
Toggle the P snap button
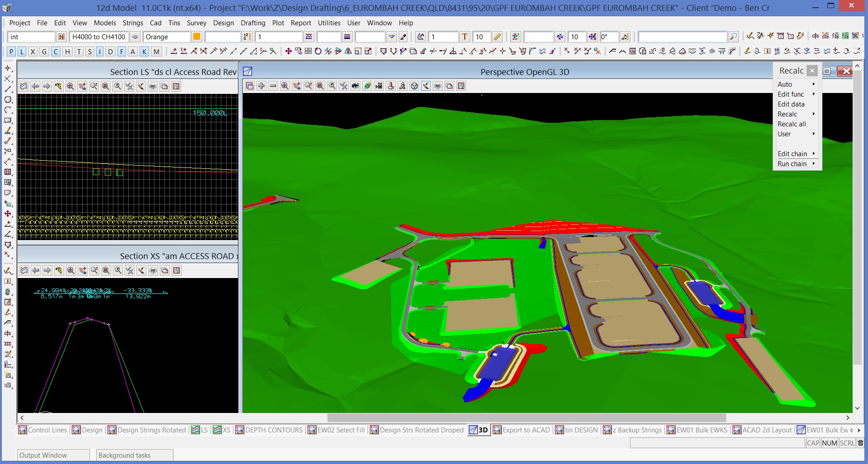click(11, 51)
